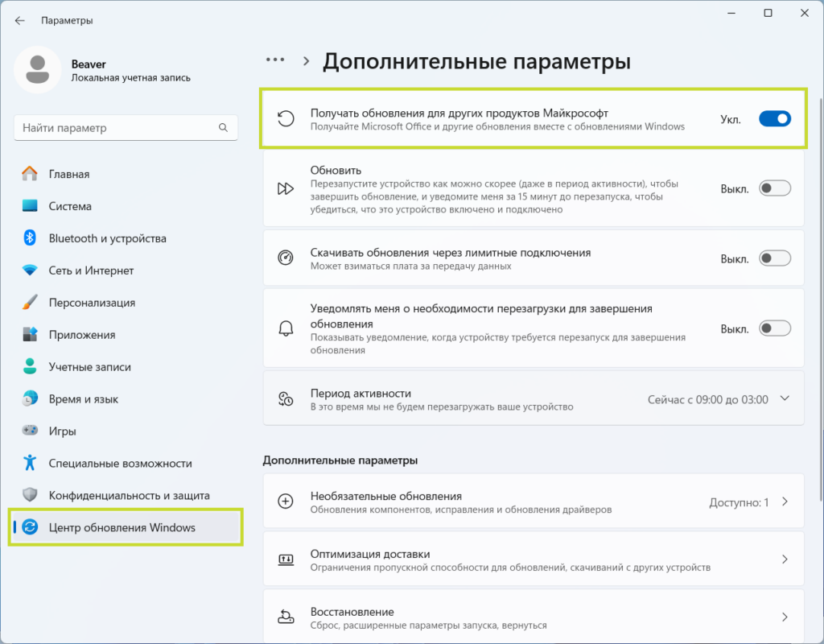Click the refresh icon beside Получать обновления

pos(286,119)
